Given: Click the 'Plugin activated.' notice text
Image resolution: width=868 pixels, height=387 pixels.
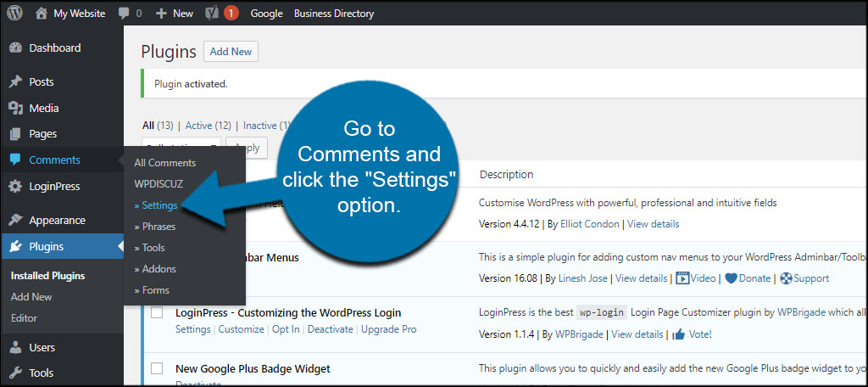Looking at the screenshot, I should (x=191, y=84).
